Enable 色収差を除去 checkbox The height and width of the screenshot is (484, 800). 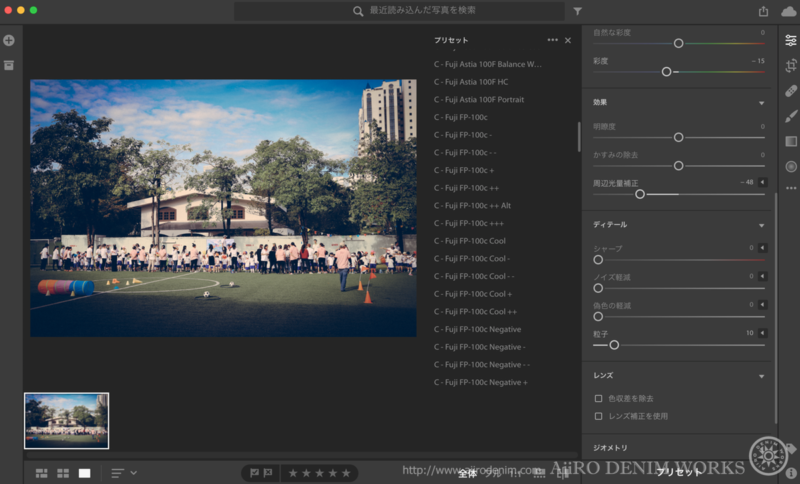pyautogui.click(x=598, y=398)
